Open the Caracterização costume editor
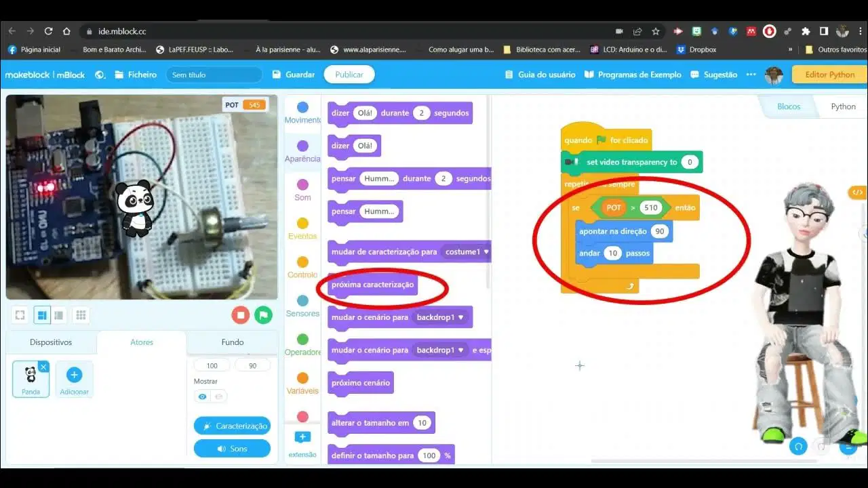The height and width of the screenshot is (488, 868). point(232,426)
